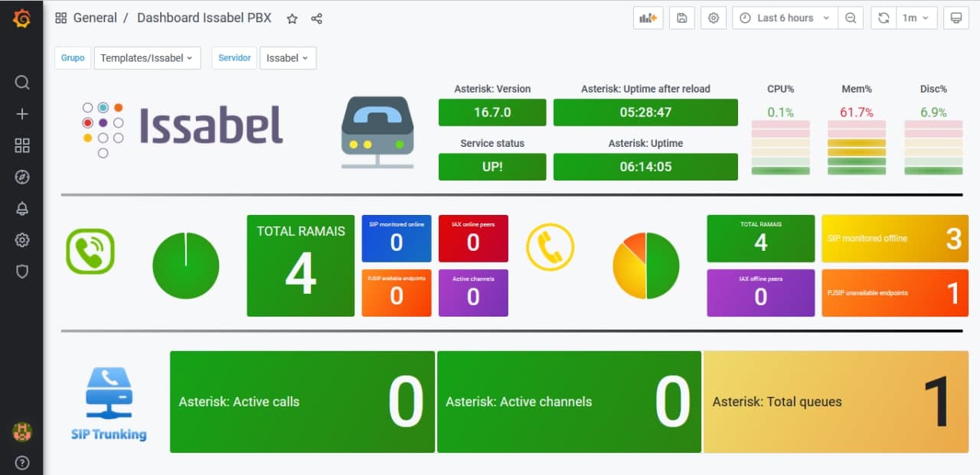Click the PJSIP unavailable endpoints panel
Viewport: 980px width, 475px height.
(x=894, y=292)
